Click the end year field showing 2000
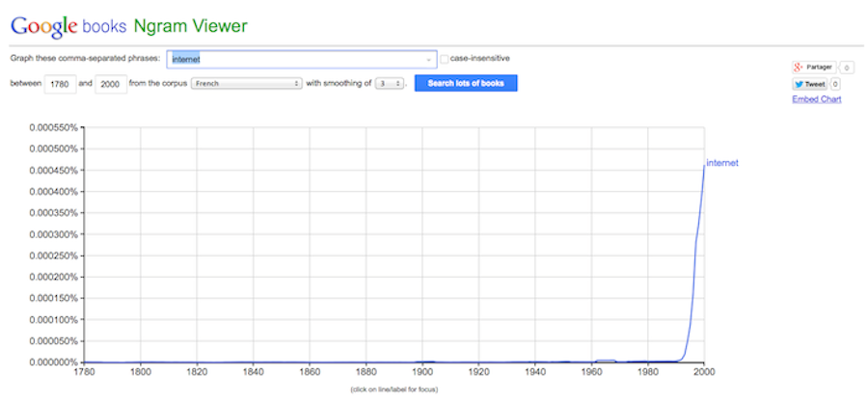This screenshot has height=404, width=868. [111, 84]
